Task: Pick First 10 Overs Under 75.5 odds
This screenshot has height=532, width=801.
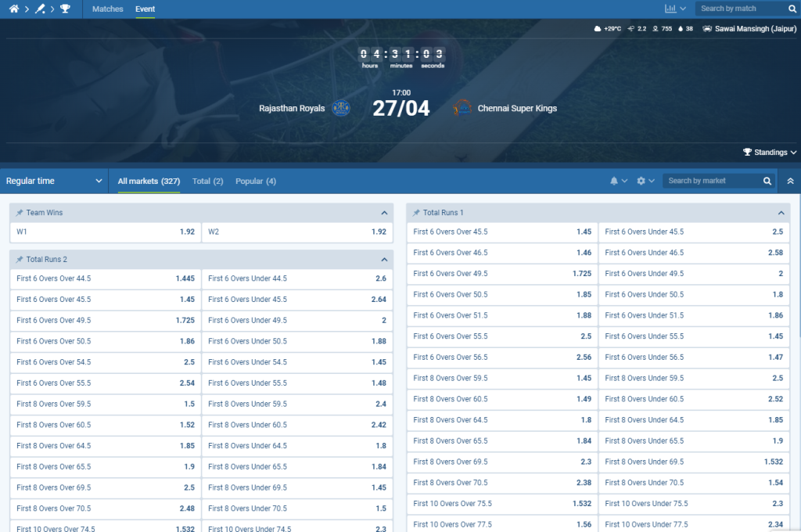Action: click(x=695, y=504)
